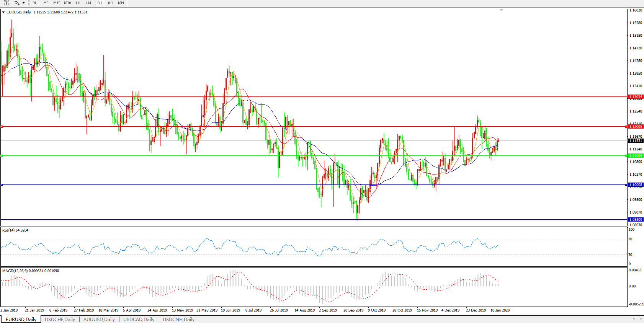Image resolution: width=644 pixels, height=323 pixels.
Task: Click the chart shift gray triangle marker
Action: [x=501, y=10]
